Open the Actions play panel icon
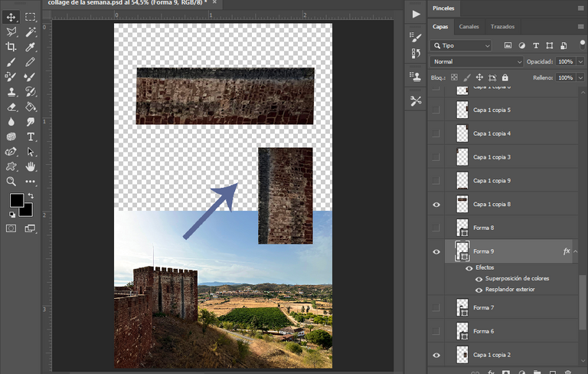588x374 pixels. (416, 15)
